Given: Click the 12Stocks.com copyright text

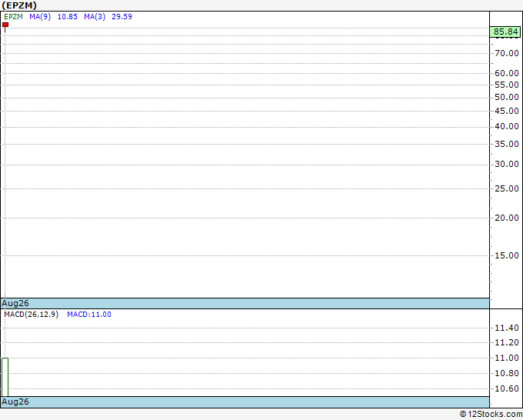Looking at the screenshot, I should (x=491, y=415).
